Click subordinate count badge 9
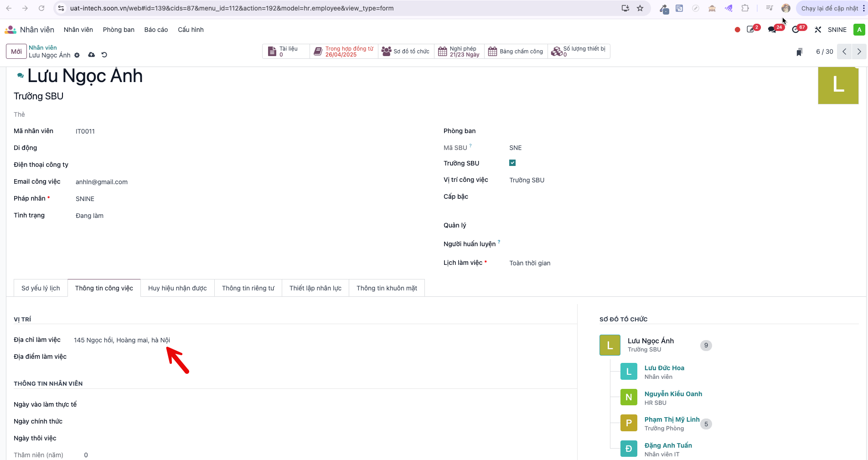 click(x=706, y=345)
